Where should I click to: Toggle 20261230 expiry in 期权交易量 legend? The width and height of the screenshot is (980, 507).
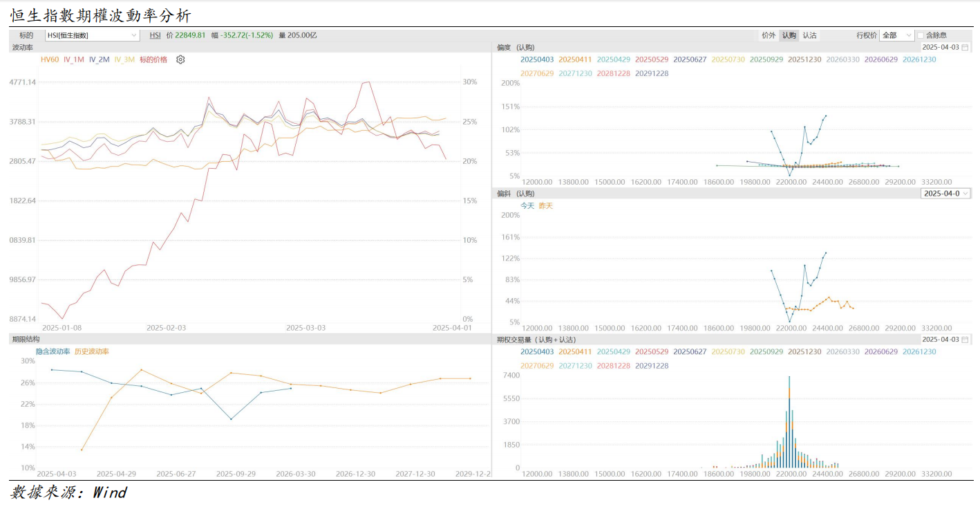(919, 351)
